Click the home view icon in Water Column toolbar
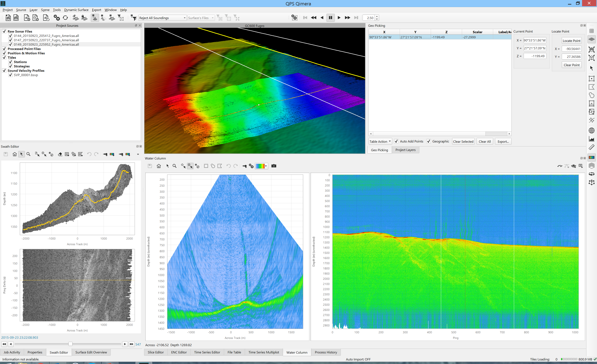This screenshot has width=597, height=364. 159,166
